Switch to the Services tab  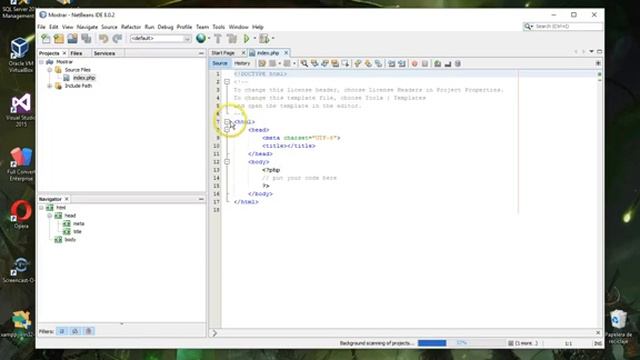click(x=104, y=53)
